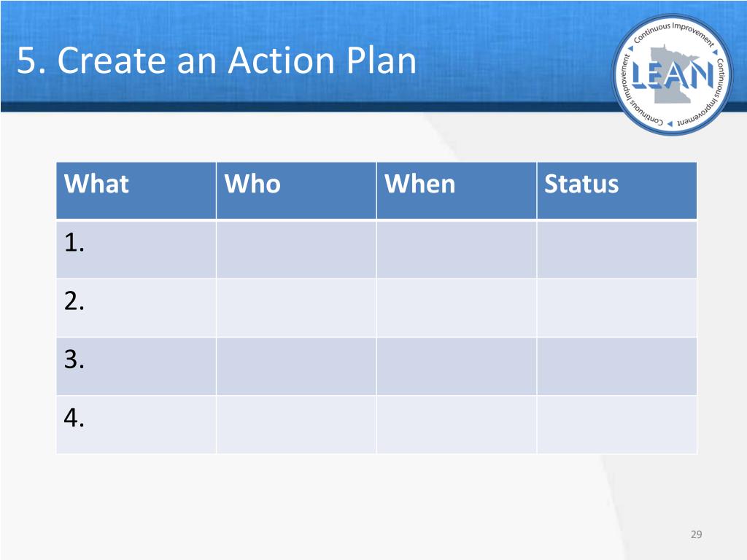
Task: Click the slide page number 29
Action: (696, 534)
